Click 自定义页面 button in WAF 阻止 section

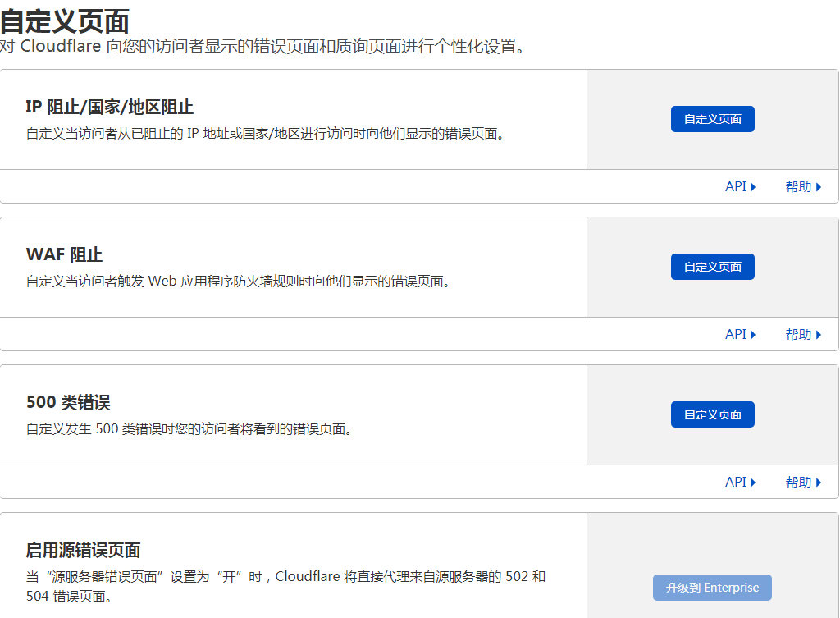(x=712, y=267)
